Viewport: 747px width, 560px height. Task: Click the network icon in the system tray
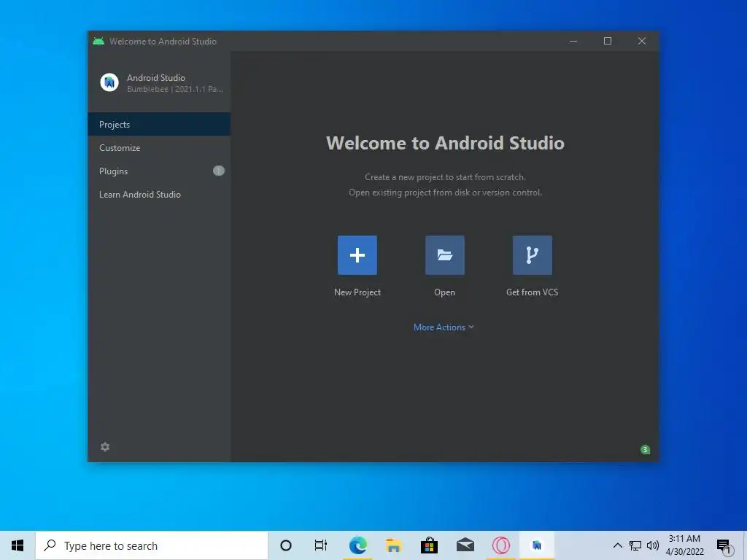pyautogui.click(x=635, y=545)
